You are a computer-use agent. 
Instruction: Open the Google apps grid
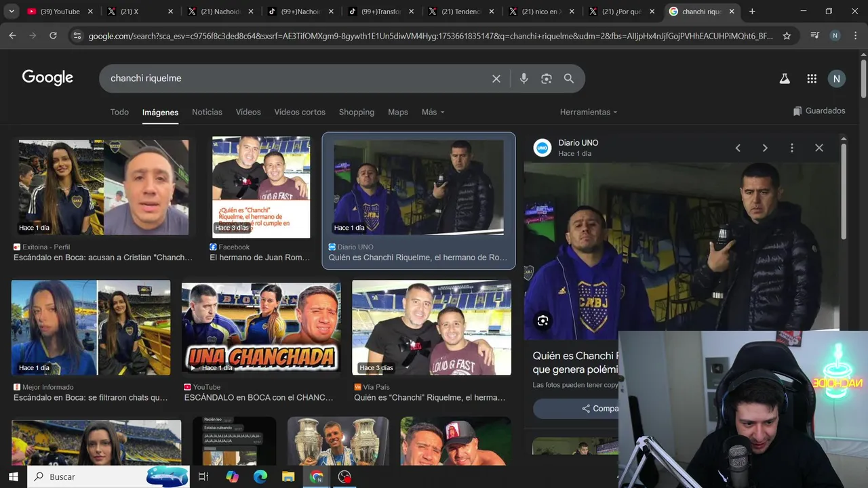(812, 79)
